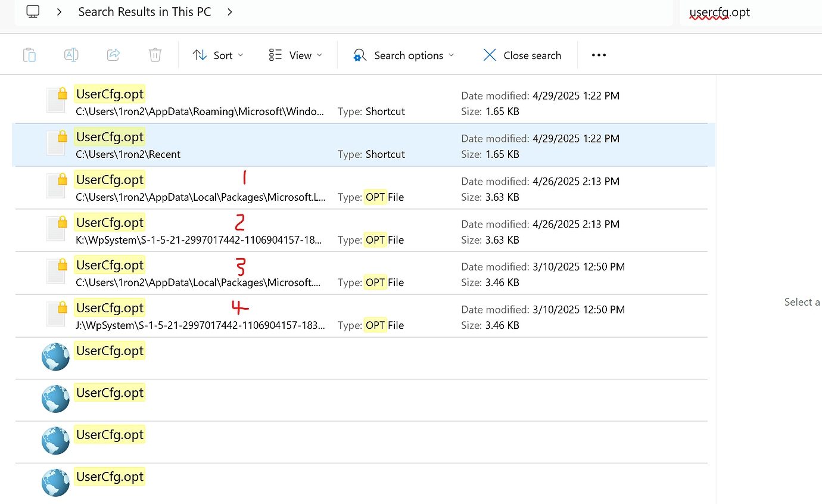Viewport: 822px width, 504px height.
Task: Open the Sort dropdown
Action: tap(219, 55)
